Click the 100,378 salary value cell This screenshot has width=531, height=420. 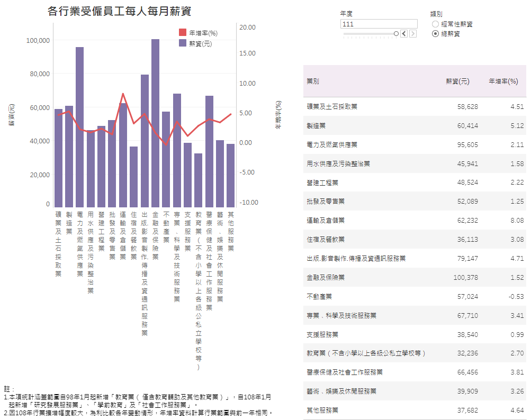coord(466,277)
